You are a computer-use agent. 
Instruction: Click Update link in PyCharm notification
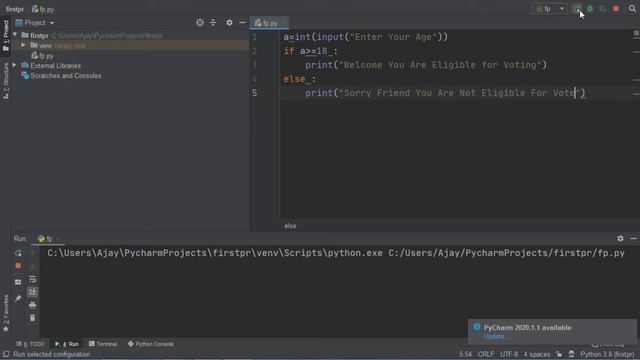pos(494,336)
